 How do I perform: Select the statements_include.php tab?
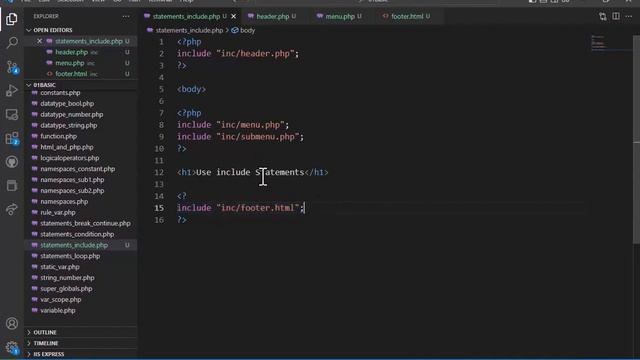click(186, 16)
